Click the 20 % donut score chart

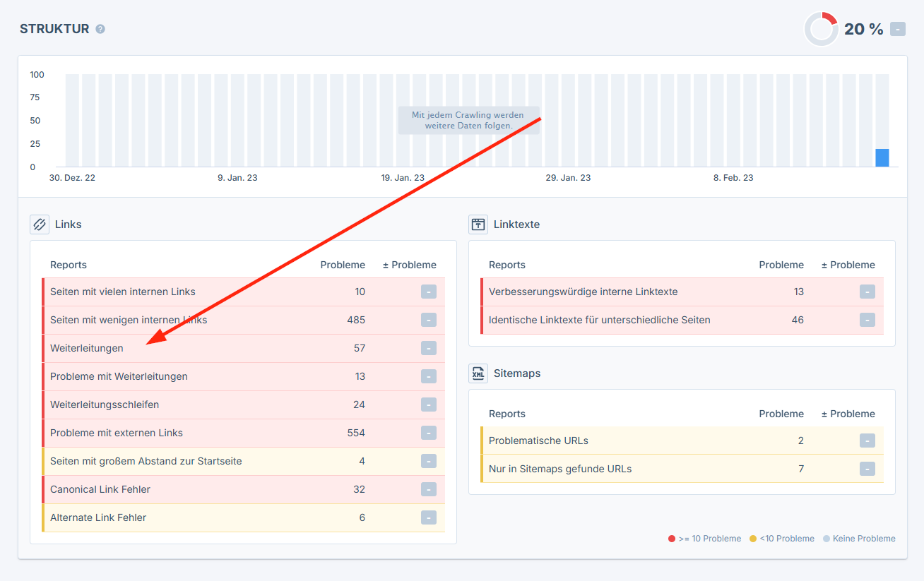point(821,30)
